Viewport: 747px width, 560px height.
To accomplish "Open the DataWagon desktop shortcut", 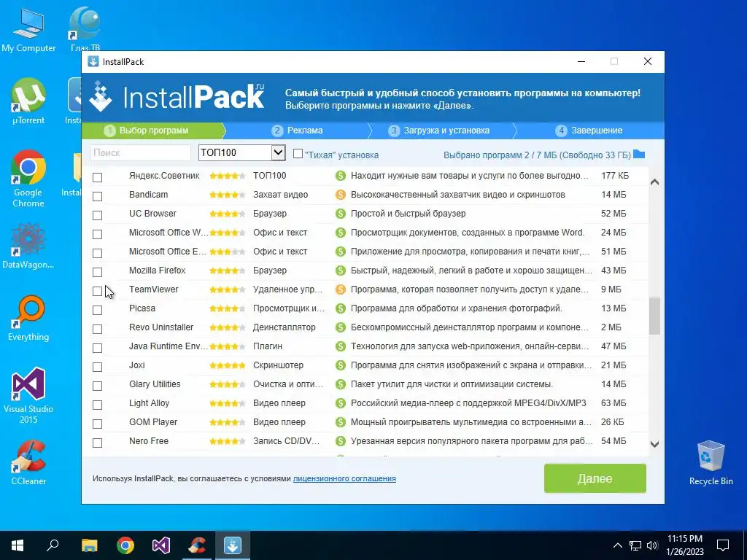I will (28, 246).
